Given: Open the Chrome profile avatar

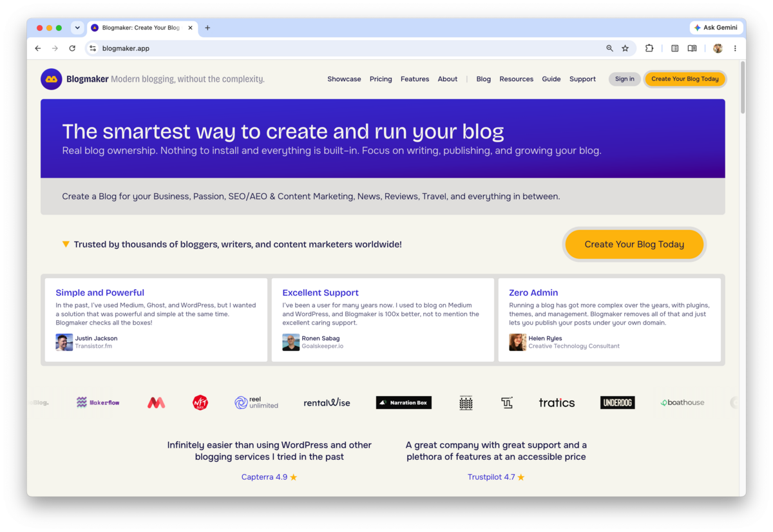Looking at the screenshot, I should [x=718, y=48].
